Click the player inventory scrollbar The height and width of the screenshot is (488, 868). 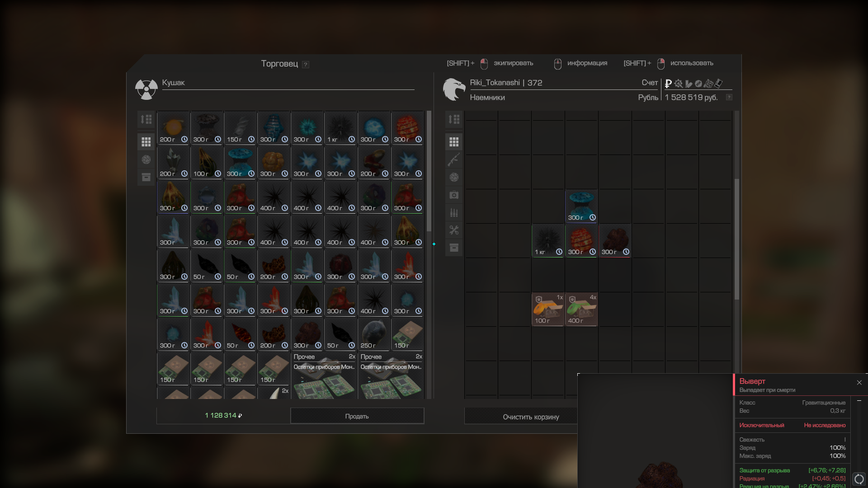click(x=737, y=239)
